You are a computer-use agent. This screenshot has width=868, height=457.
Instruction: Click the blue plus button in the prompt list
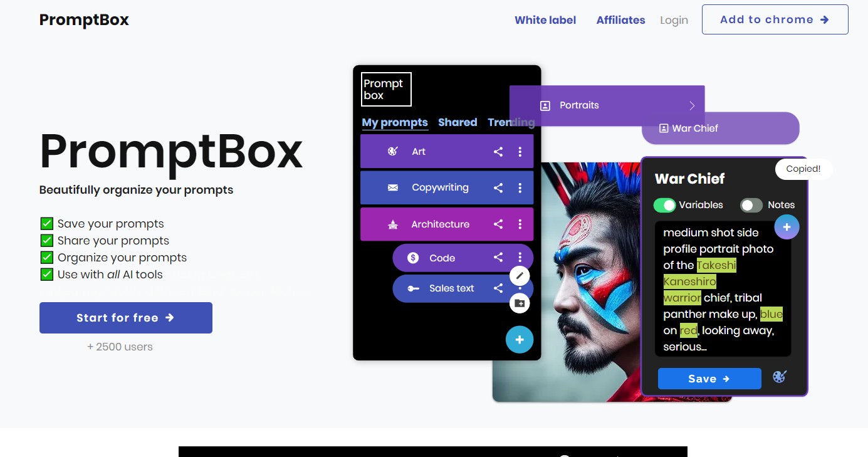(x=520, y=340)
